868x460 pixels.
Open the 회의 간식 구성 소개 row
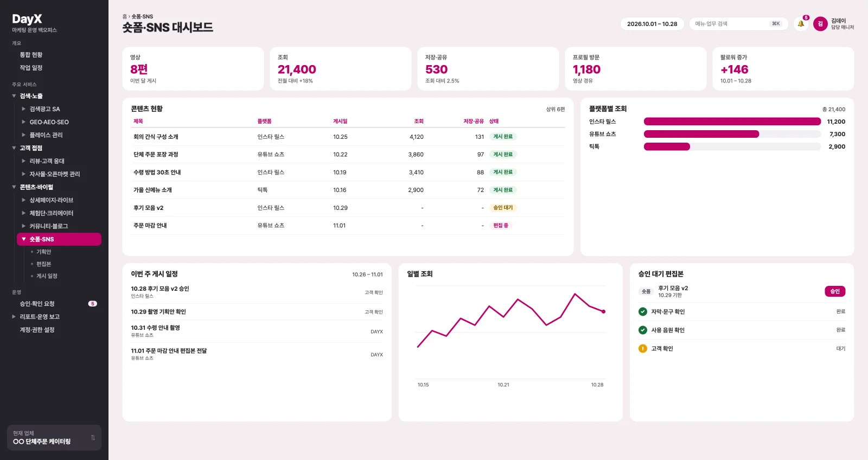tap(348, 137)
